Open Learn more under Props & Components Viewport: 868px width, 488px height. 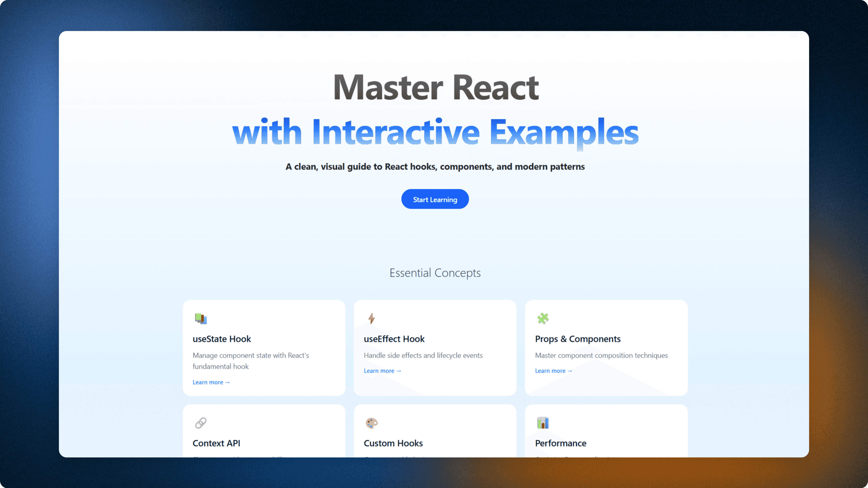coord(554,371)
